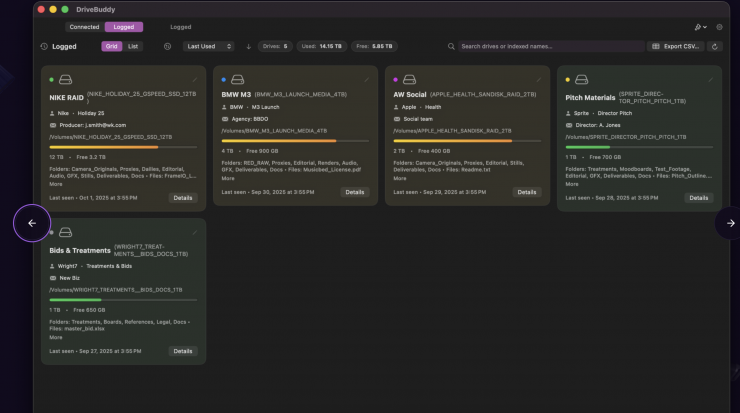Select the Logged segment tab
Viewport: 740px width, 413px height.
(123, 27)
